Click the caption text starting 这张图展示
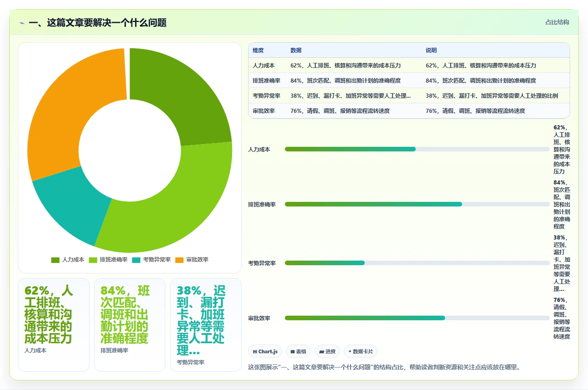 (384, 367)
